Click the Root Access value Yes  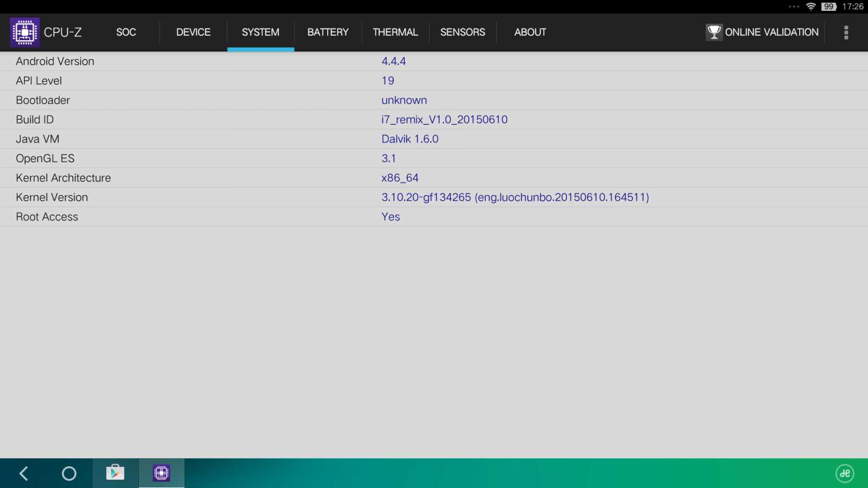pos(391,217)
